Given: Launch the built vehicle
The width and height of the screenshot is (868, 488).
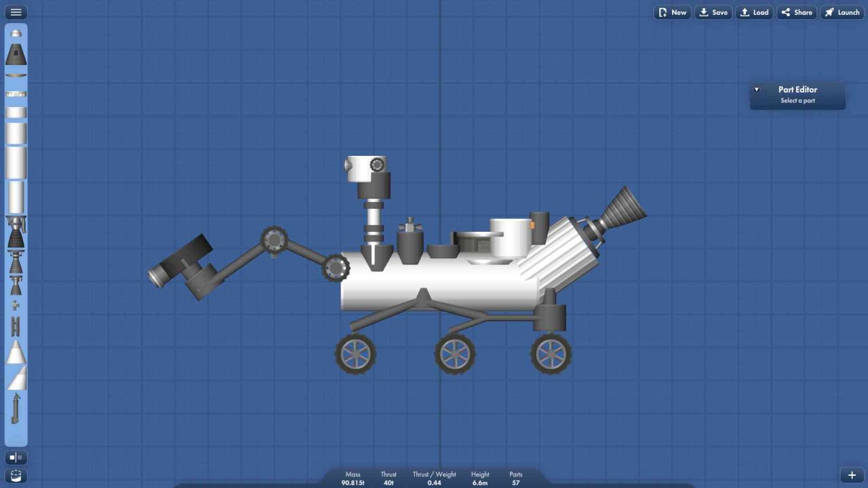Looking at the screenshot, I should tap(842, 12).
